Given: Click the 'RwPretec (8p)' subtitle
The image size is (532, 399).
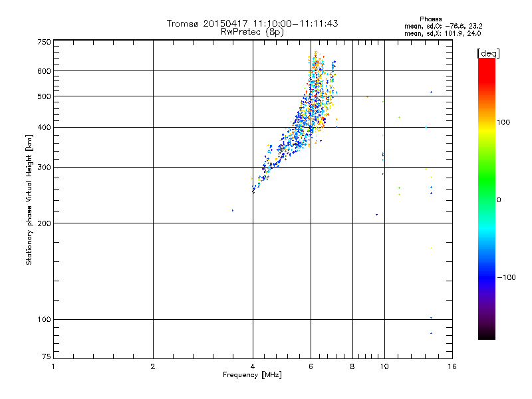Looking at the screenshot, I should (252, 32).
